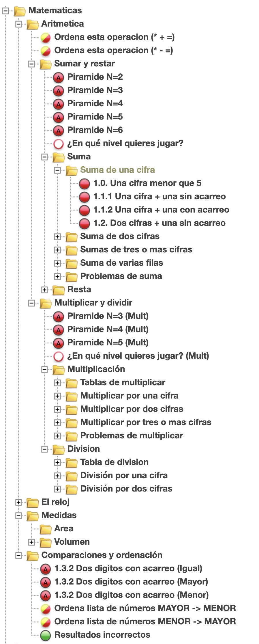Collapse the Multiplicar y dividir folder
259x644 pixels.
point(31,303)
